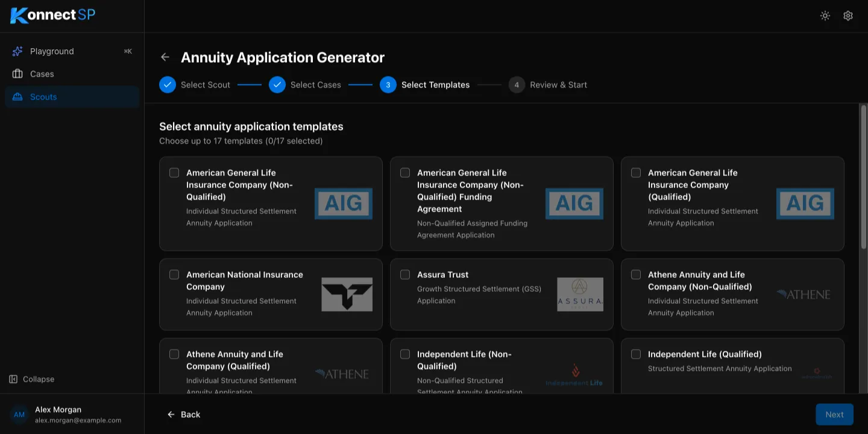The height and width of the screenshot is (434, 868).
Task: Click the AM user avatar
Action: (x=19, y=415)
